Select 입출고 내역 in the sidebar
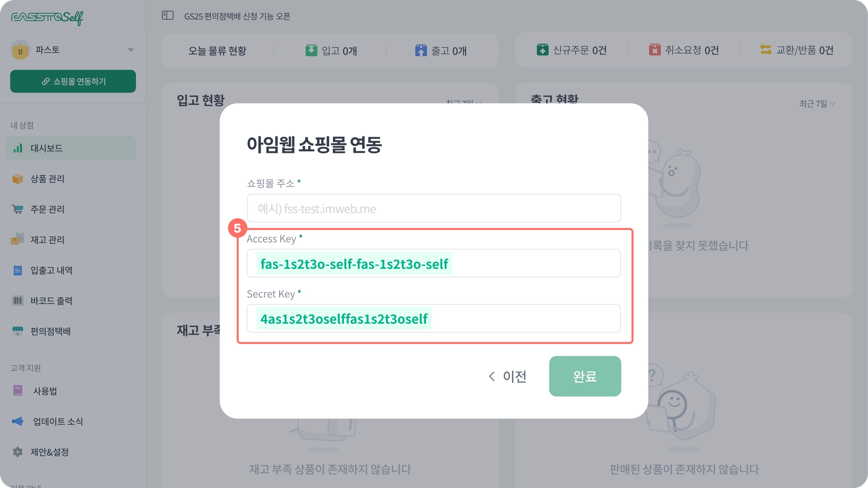Image resolution: width=868 pixels, height=488 pixels. pos(51,270)
